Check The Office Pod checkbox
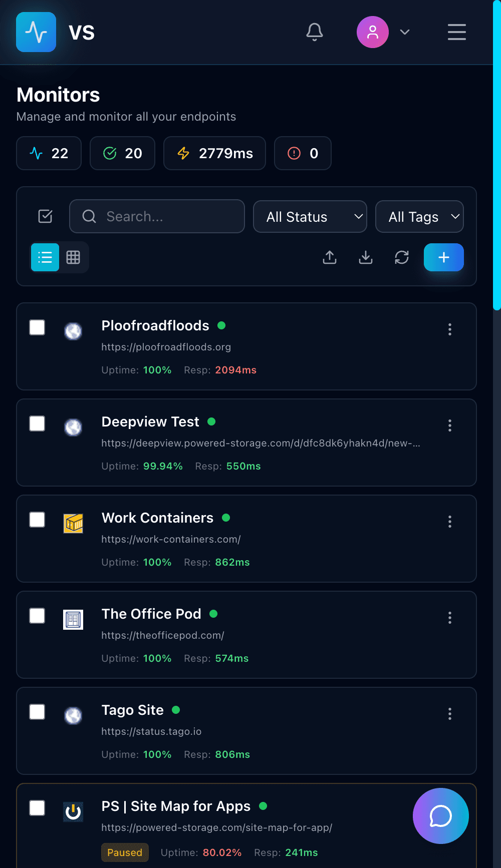Image resolution: width=501 pixels, height=868 pixels. click(37, 616)
